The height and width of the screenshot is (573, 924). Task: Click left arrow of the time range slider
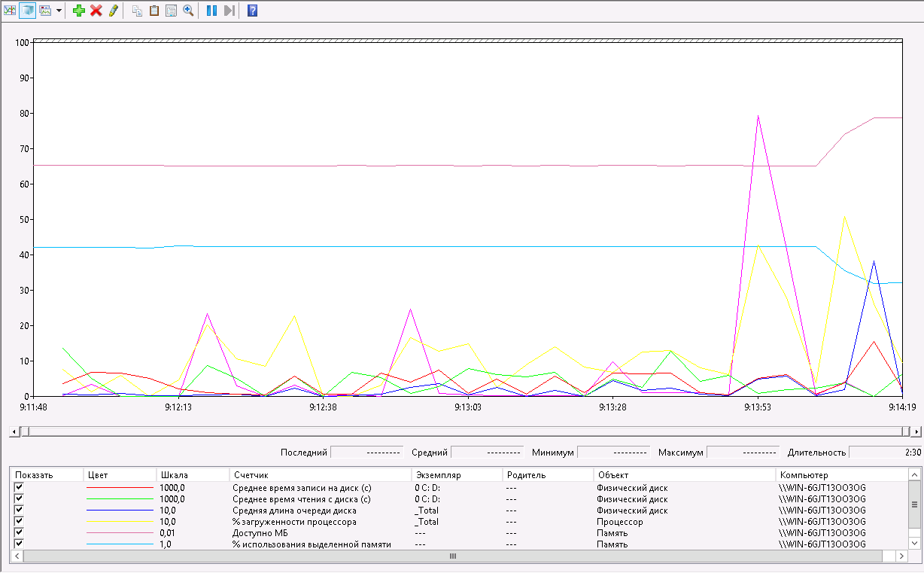(13, 432)
